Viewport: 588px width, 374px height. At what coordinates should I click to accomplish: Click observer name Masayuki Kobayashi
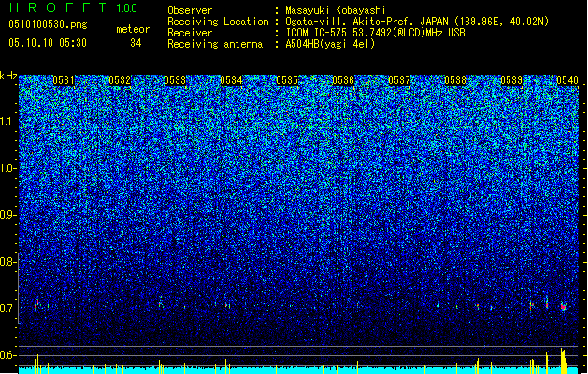click(336, 10)
